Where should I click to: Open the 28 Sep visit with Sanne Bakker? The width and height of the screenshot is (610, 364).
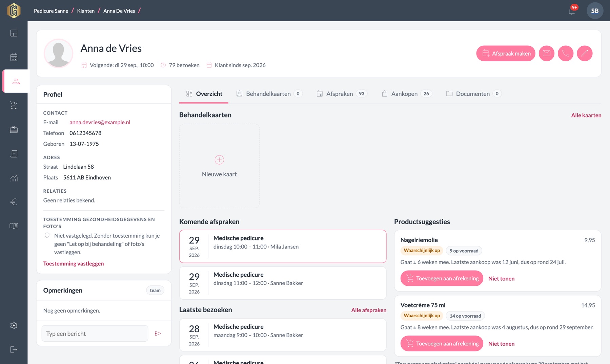(x=283, y=335)
